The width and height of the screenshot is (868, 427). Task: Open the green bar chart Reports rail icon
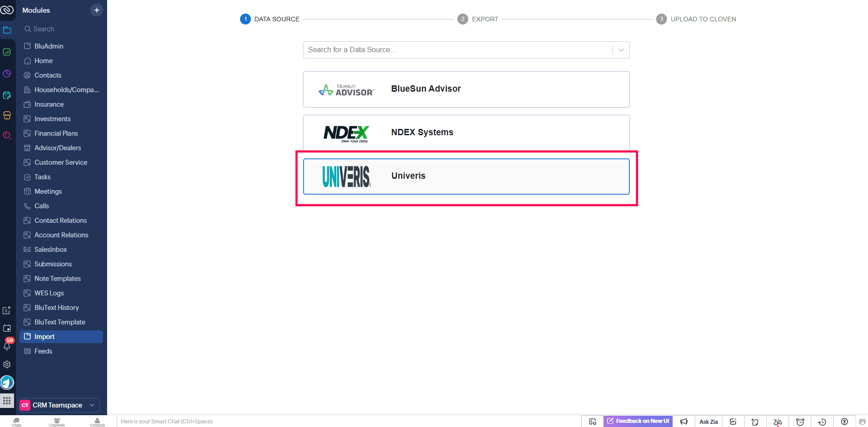[7, 52]
